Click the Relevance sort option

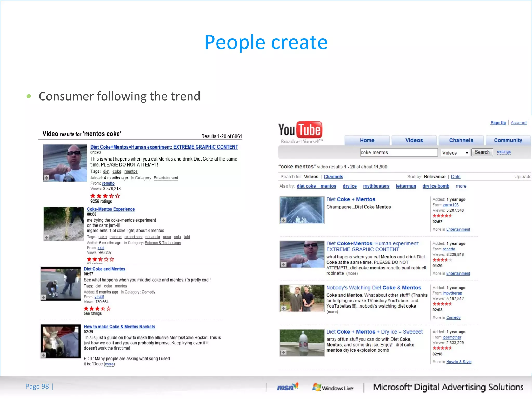tap(435, 177)
